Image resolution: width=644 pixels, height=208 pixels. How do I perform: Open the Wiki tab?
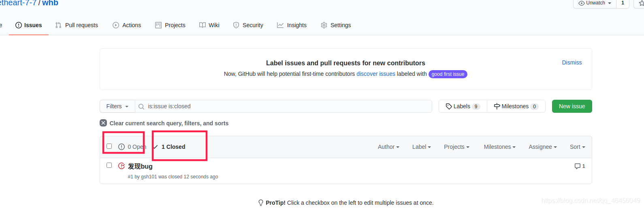[x=209, y=25]
